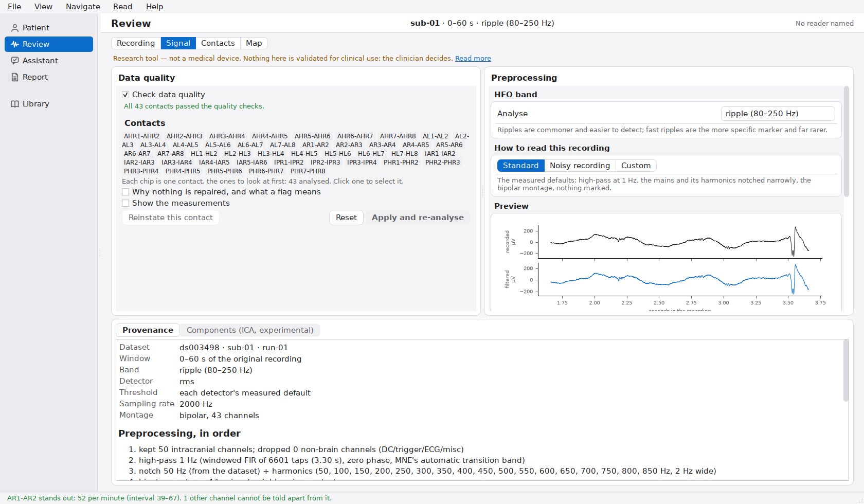864x504 pixels.
Task: Click the Patient person icon in sidebar
Action: (15, 28)
